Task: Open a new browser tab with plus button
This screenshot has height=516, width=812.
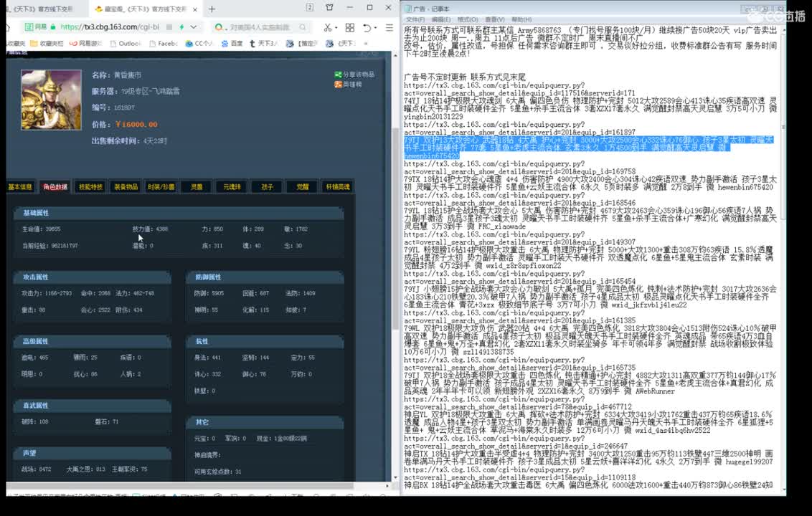Action: 212,9
